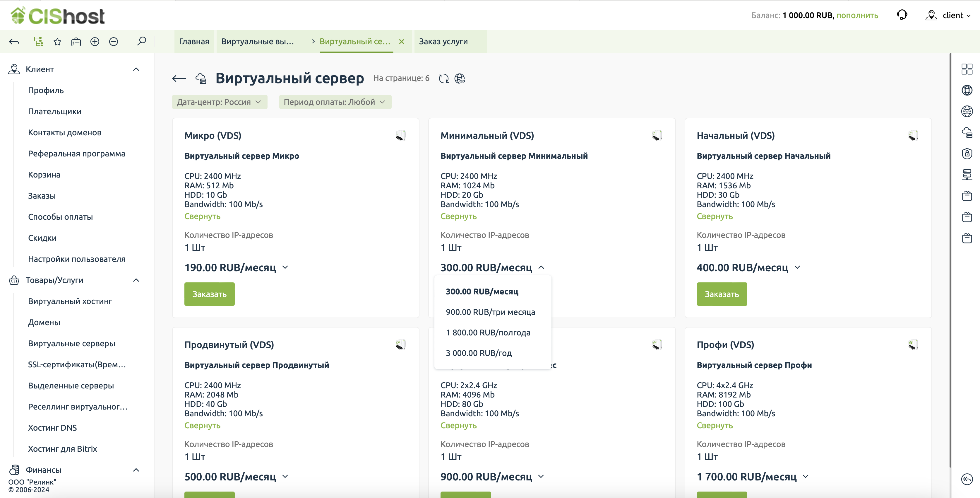Click the plus circle toolbar icon
The height and width of the screenshot is (498, 980).
(95, 42)
